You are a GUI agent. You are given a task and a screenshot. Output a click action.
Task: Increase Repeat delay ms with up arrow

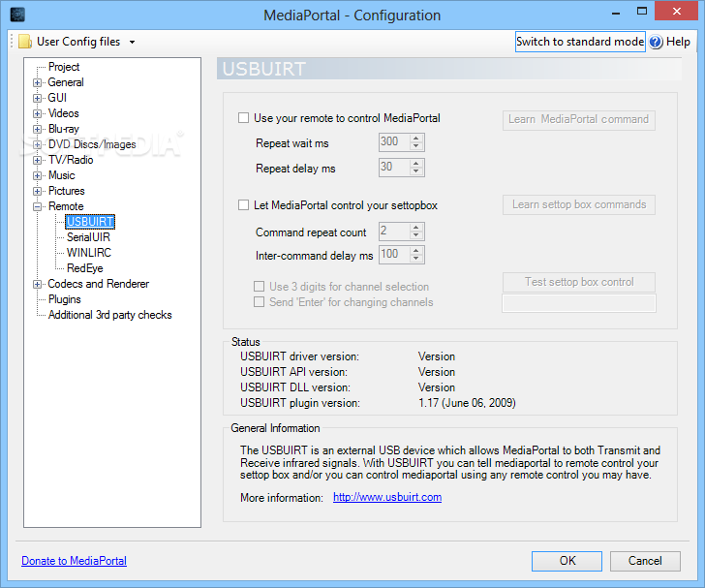(x=416, y=164)
